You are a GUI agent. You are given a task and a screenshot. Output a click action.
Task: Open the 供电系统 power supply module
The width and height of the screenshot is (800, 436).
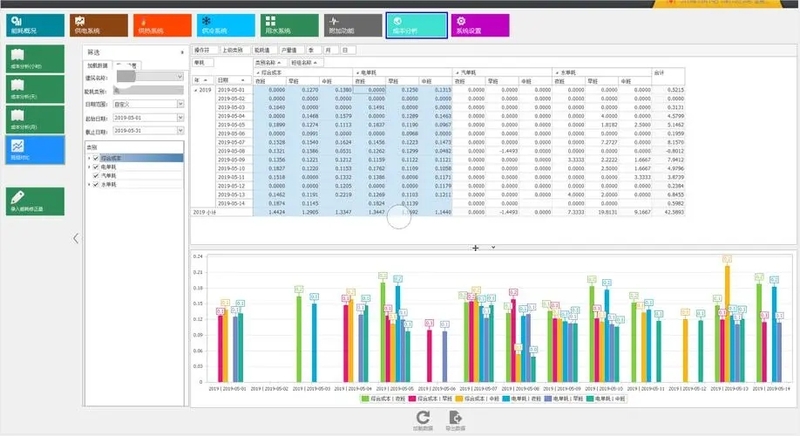100,25
